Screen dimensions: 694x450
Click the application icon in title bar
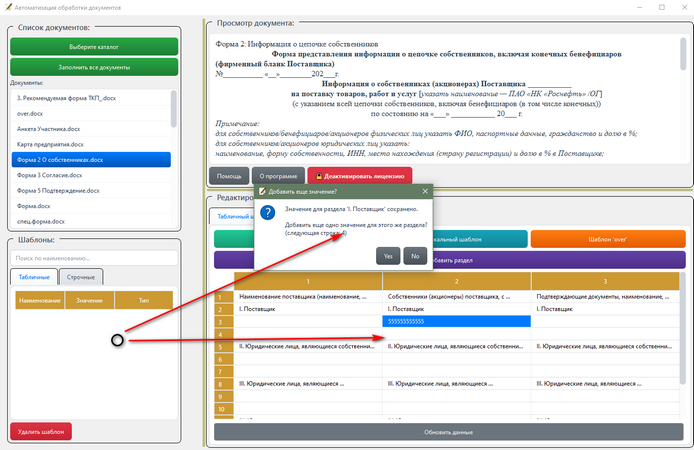point(8,7)
